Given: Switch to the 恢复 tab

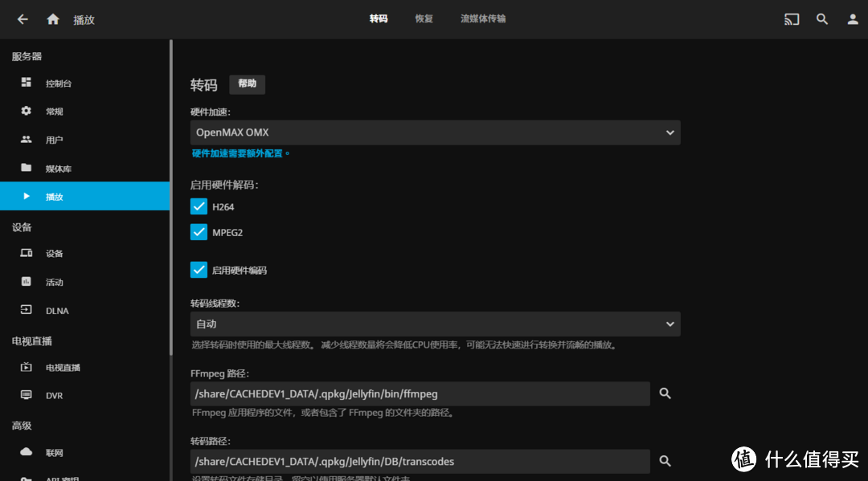Looking at the screenshot, I should [424, 18].
